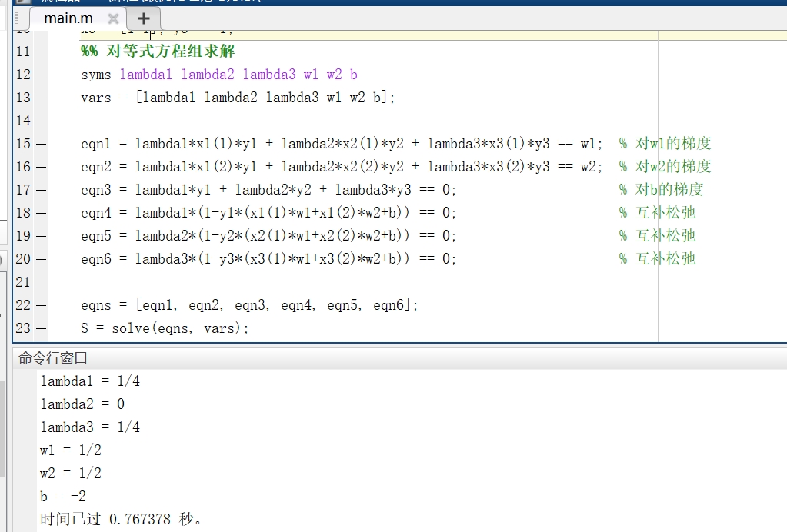Click the eqn6 equation line
The width and height of the screenshot is (787, 532).
(x=268, y=259)
